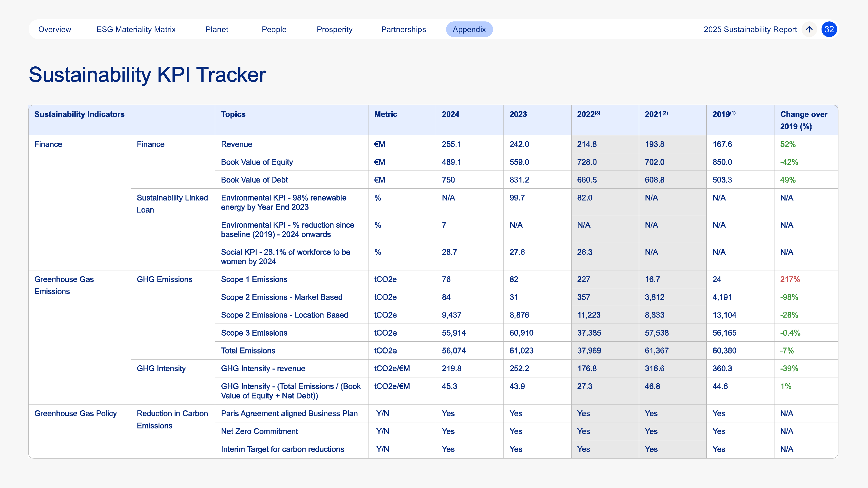Click the up arrow icon in header
868x488 pixels.
click(809, 29)
